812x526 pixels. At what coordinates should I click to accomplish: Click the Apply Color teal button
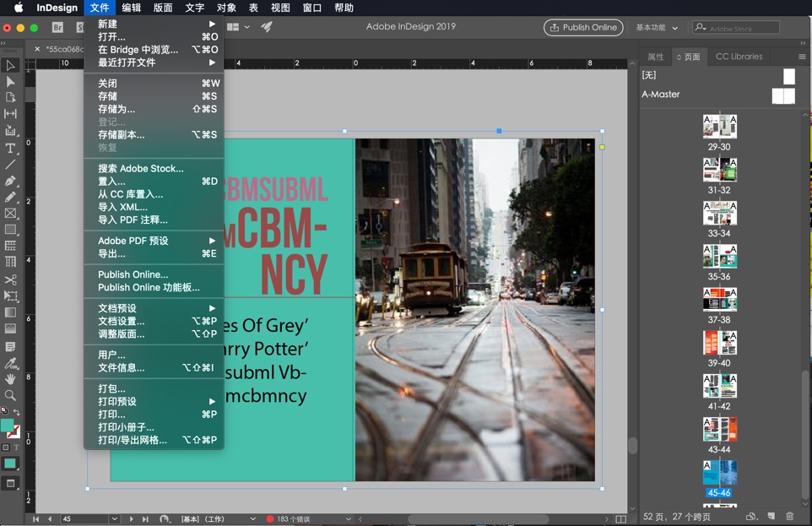pyautogui.click(x=10, y=464)
